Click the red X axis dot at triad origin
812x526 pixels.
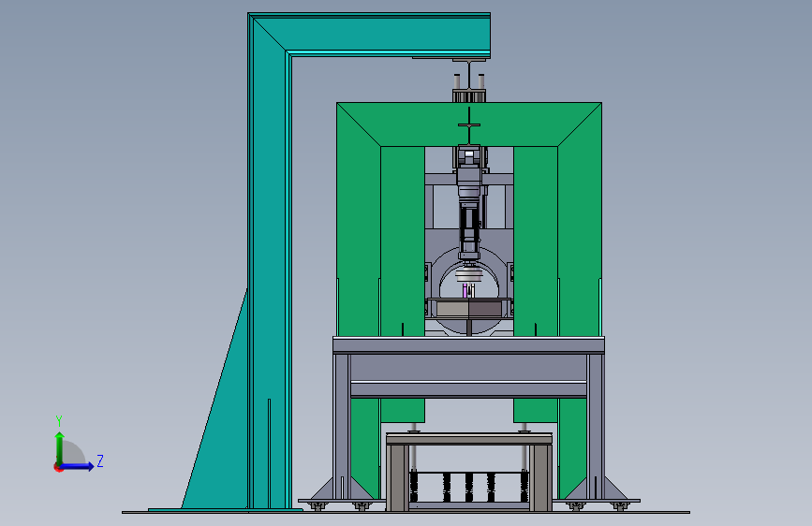tap(58, 467)
